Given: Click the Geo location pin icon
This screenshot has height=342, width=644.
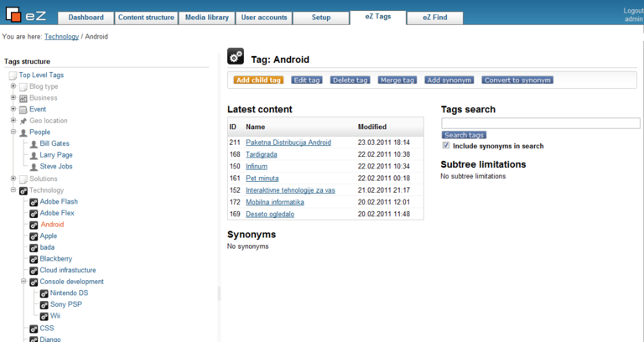Looking at the screenshot, I should tap(23, 121).
